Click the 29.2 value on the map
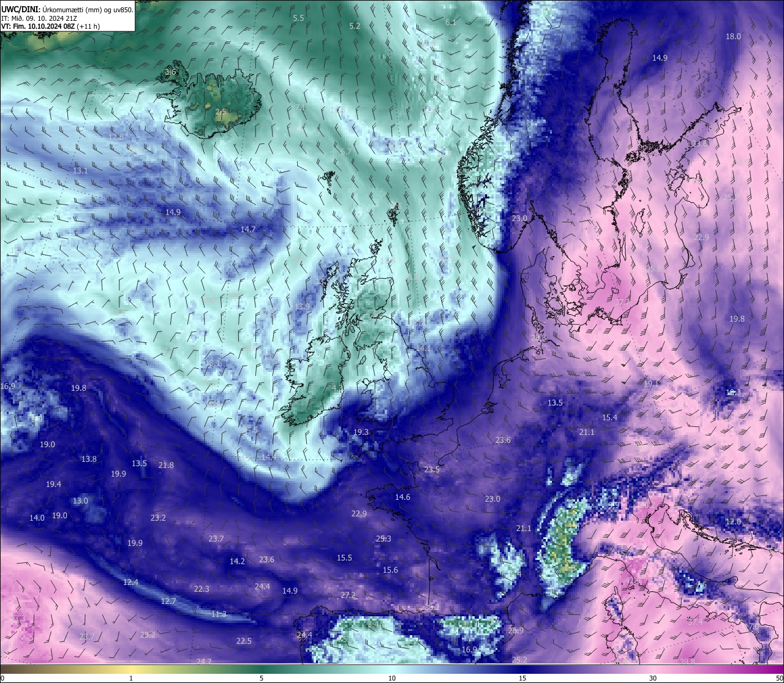This screenshot has height=683, width=784. [148, 635]
